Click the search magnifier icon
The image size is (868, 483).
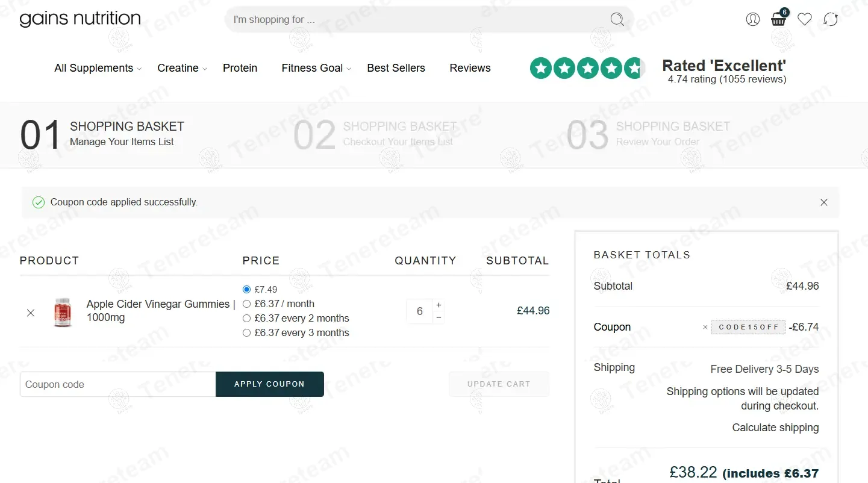[617, 19]
